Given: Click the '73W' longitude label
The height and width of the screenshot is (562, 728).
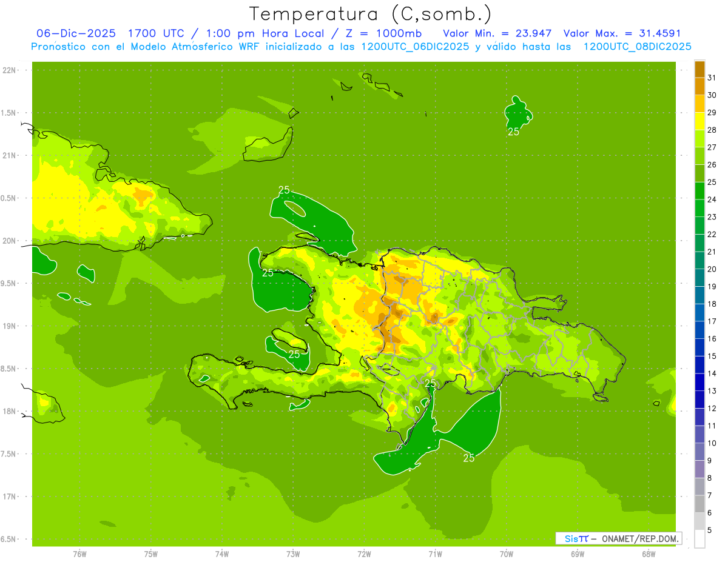Looking at the screenshot, I should tap(293, 554).
